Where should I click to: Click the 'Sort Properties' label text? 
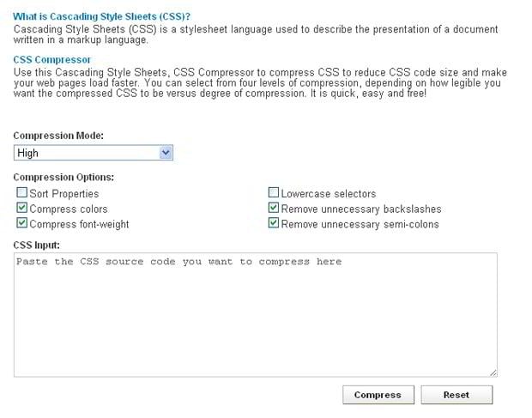pyautogui.click(x=64, y=194)
